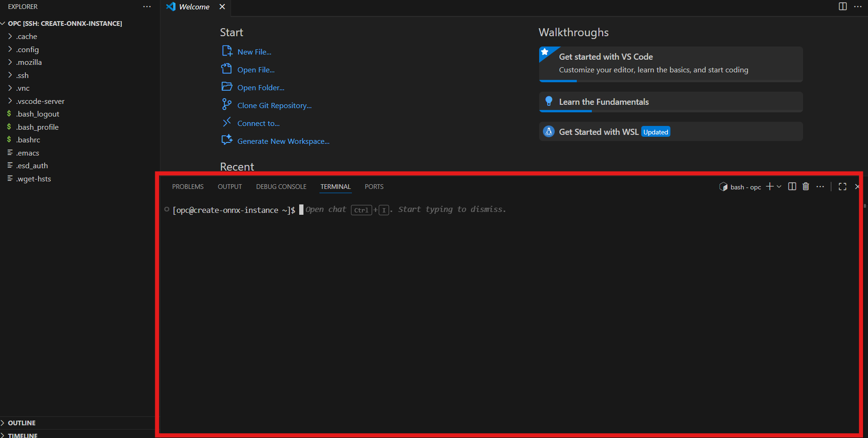The image size is (868, 438).
Task: Click the Open Folder... link
Action: [x=261, y=87]
